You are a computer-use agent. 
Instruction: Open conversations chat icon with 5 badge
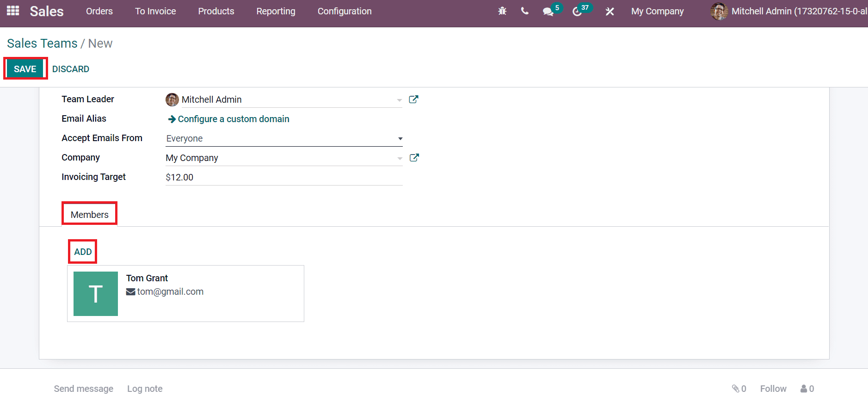point(552,10)
